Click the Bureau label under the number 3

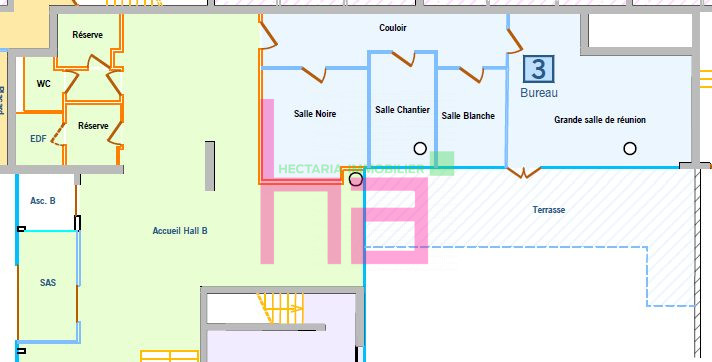point(539,93)
